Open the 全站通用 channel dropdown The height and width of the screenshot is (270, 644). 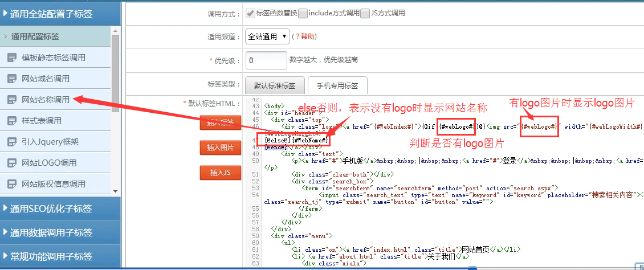tap(267, 36)
